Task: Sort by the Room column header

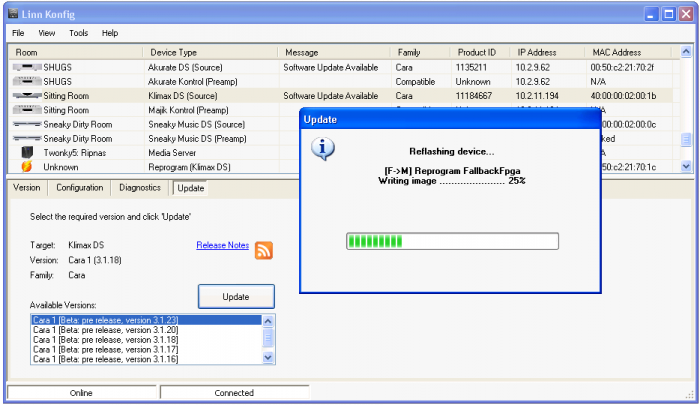Action: 76,52
